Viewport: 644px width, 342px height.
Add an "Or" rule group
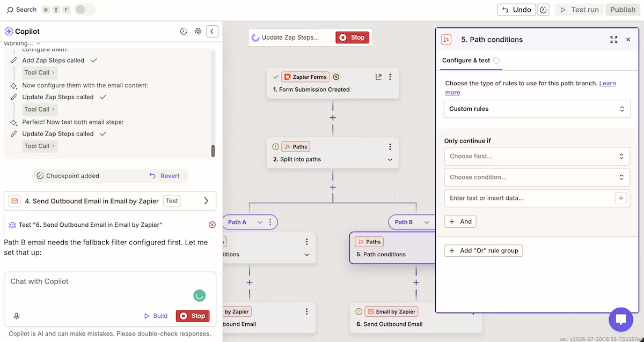click(x=484, y=250)
